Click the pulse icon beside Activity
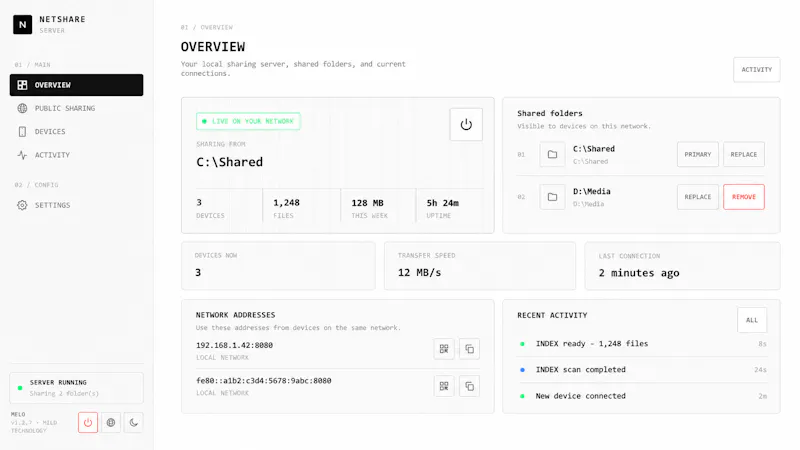The image size is (800, 450). click(x=22, y=155)
